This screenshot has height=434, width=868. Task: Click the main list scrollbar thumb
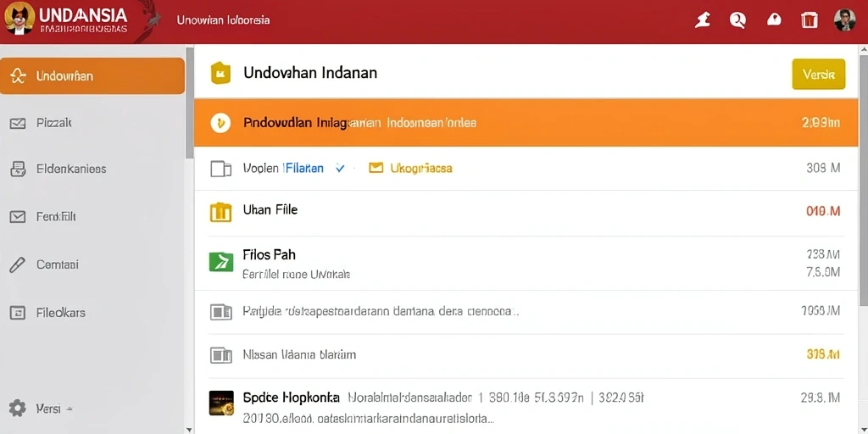(x=863, y=181)
